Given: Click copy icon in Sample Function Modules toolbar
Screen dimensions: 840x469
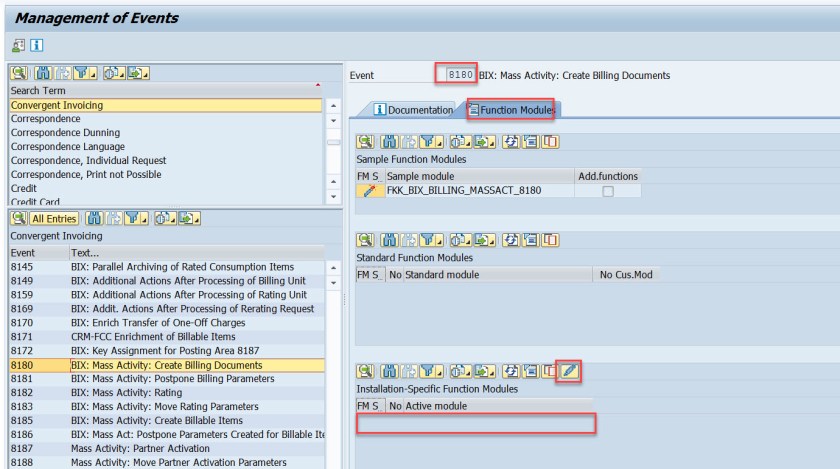Looking at the screenshot, I should point(550,142).
